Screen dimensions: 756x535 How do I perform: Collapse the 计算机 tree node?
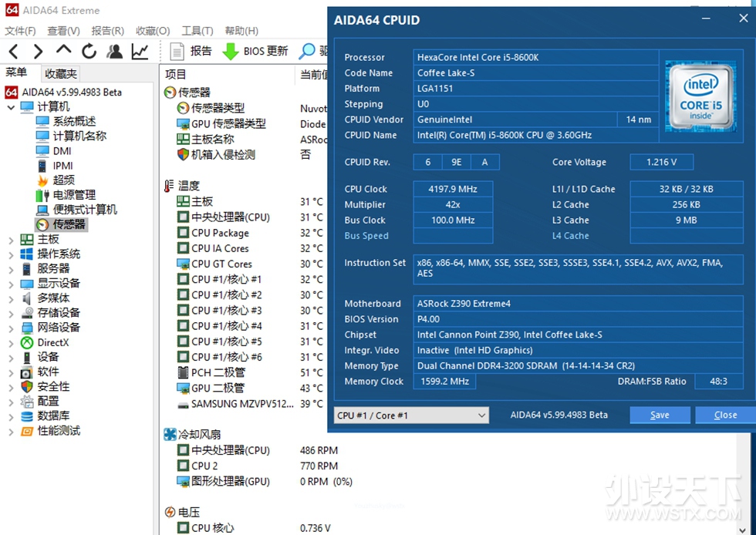point(11,107)
